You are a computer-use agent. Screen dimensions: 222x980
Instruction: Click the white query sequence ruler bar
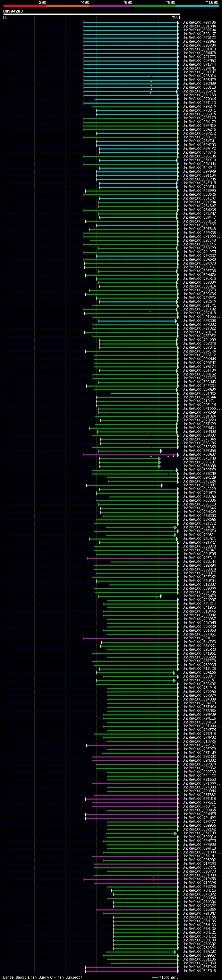(x=92, y=15)
